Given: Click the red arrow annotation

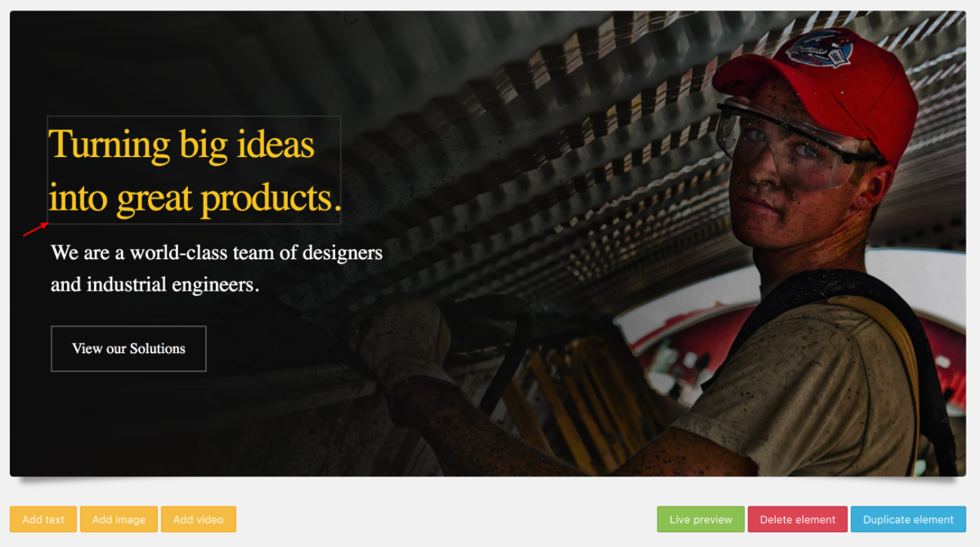Looking at the screenshot, I should [36, 229].
